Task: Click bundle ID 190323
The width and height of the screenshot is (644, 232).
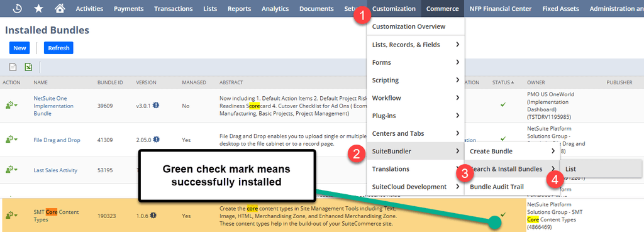Action: (106, 216)
